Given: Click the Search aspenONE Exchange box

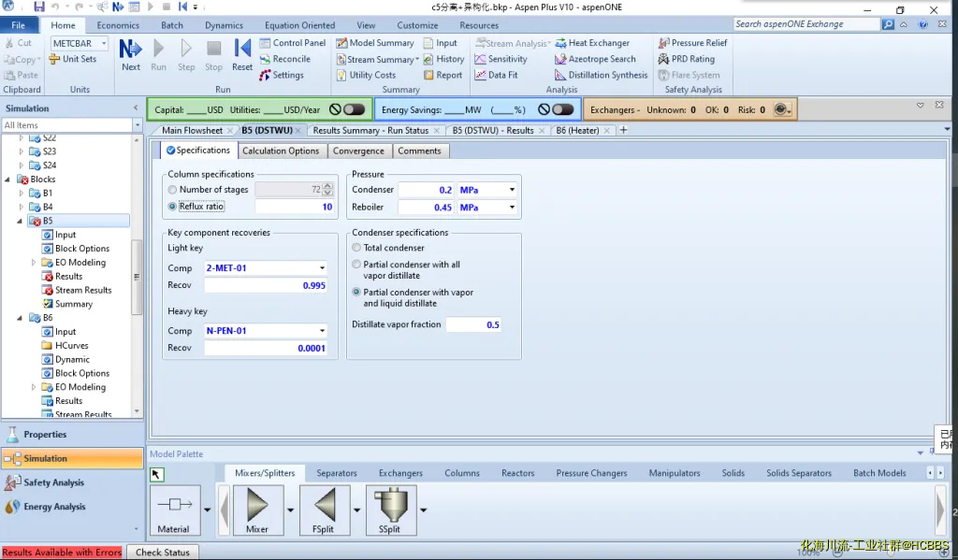Looking at the screenshot, I should pyautogui.click(x=806, y=24).
